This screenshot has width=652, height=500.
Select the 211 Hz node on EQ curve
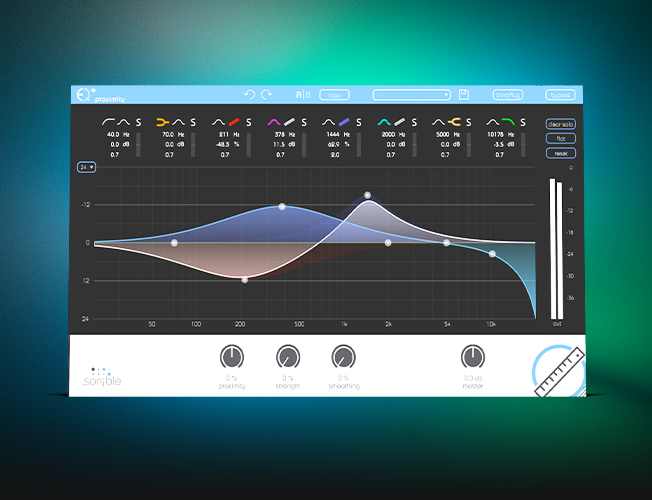(x=244, y=280)
